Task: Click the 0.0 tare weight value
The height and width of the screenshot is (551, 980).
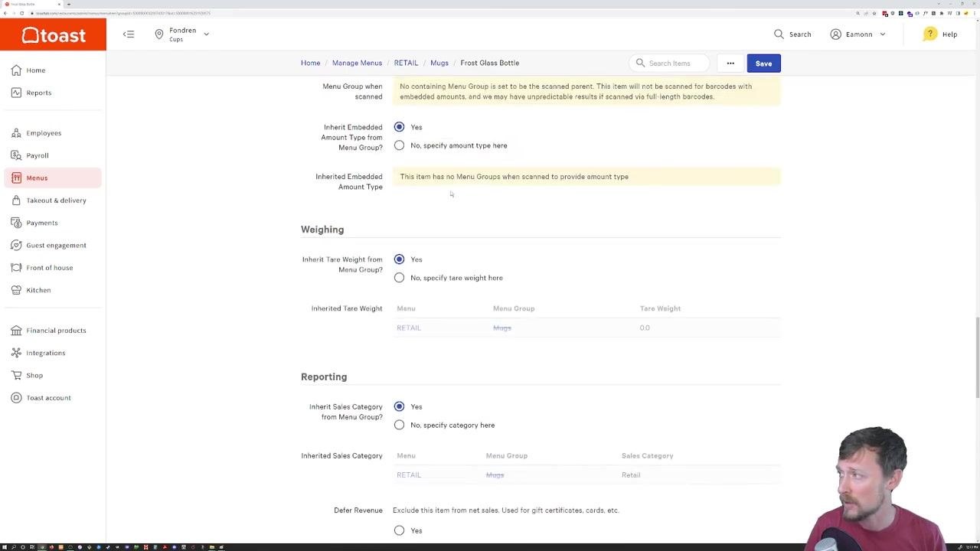Action: (645, 328)
